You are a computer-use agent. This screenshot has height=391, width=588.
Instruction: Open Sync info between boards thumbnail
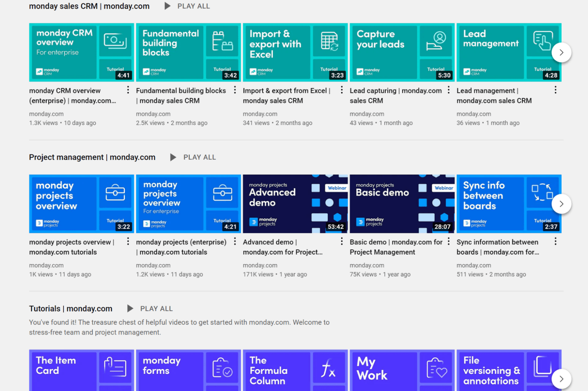[x=509, y=204]
